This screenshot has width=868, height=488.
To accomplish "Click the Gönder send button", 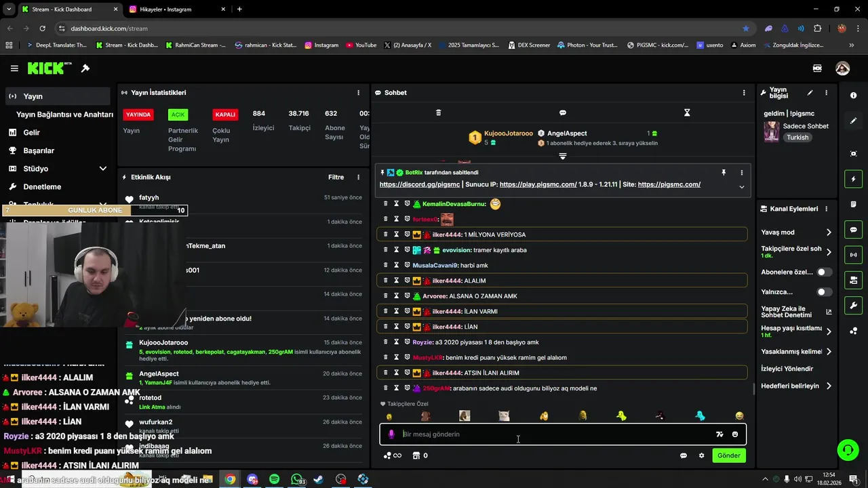I will pos(729,455).
